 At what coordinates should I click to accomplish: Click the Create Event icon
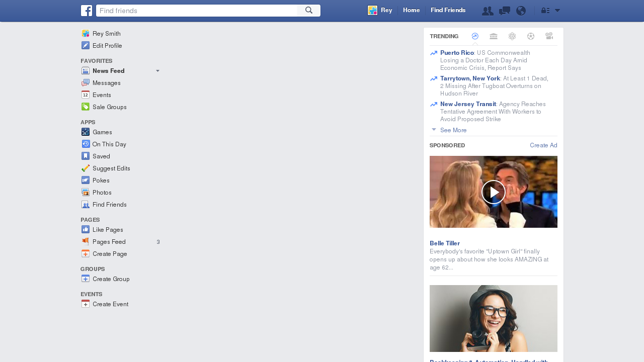click(86, 304)
